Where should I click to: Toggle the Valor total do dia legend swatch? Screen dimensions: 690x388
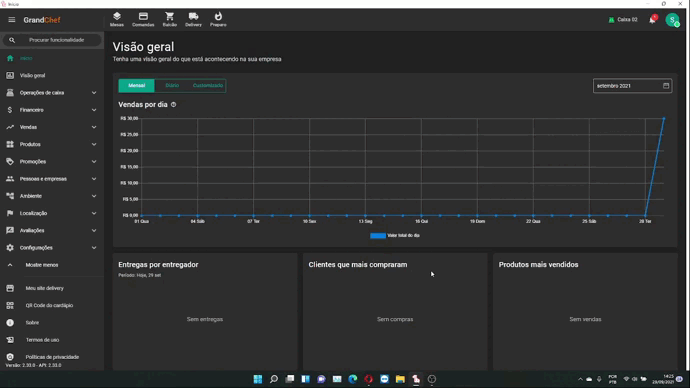(378, 235)
